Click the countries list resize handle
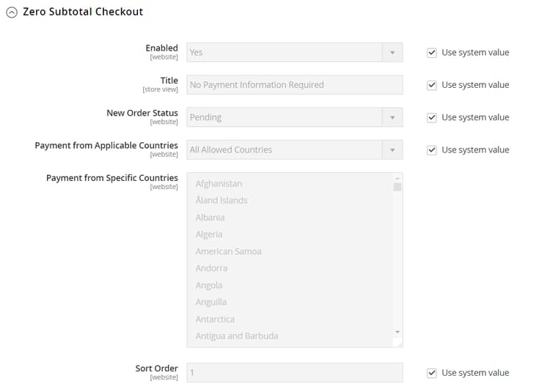 398,342
